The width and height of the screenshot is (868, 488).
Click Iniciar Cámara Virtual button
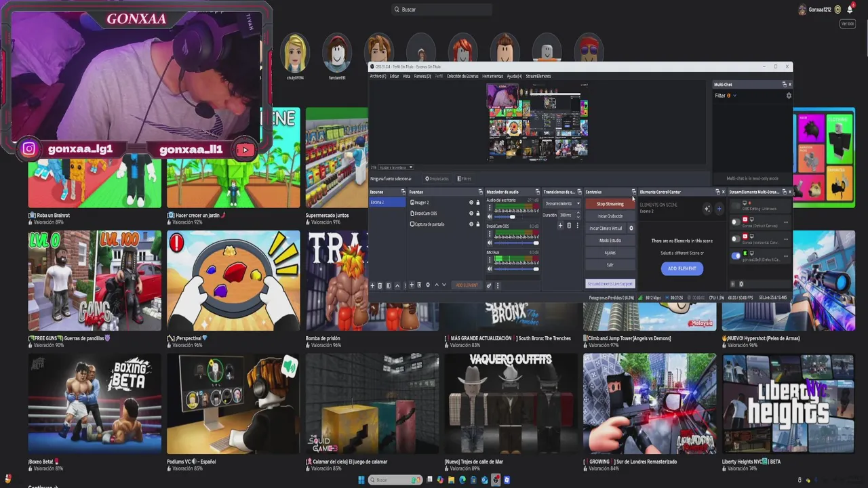tap(606, 228)
